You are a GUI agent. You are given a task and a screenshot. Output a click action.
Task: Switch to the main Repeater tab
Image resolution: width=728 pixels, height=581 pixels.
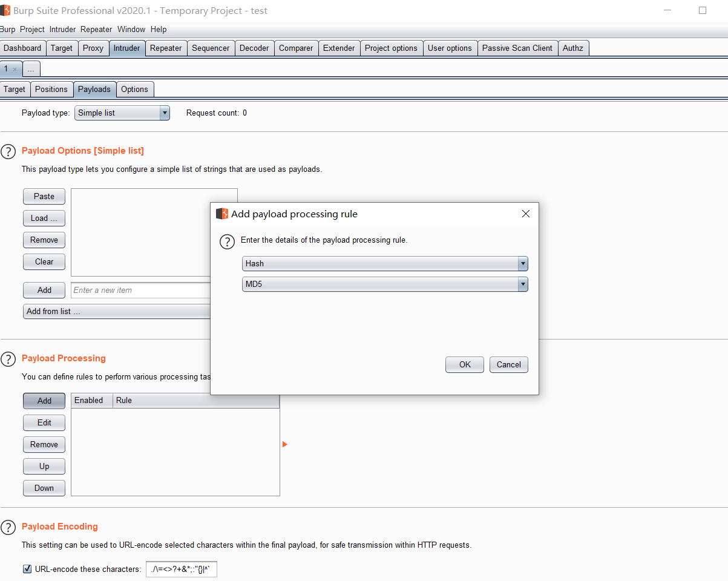[x=166, y=48]
